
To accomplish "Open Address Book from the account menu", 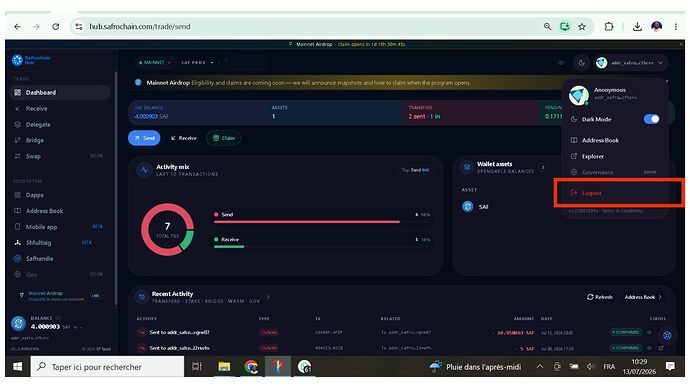I will click(616, 140).
